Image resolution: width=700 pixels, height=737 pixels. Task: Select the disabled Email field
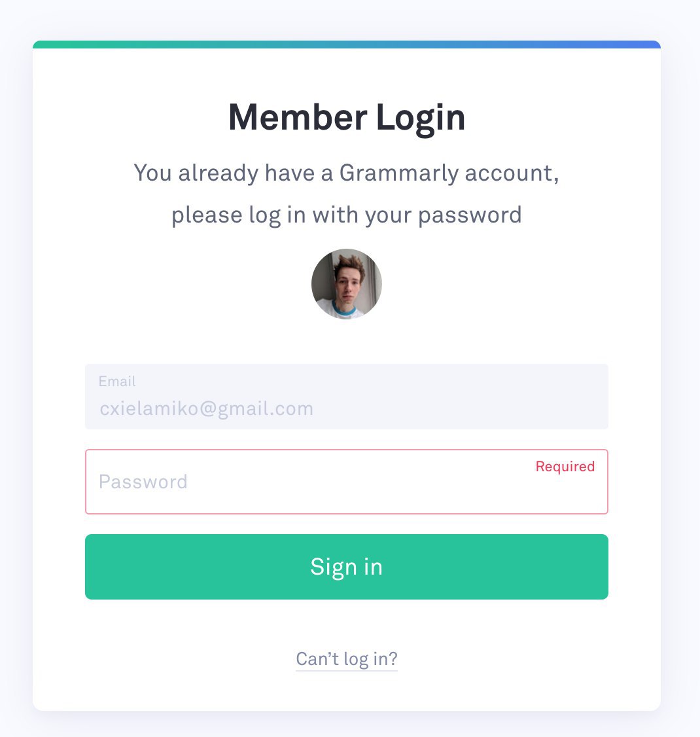click(347, 396)
